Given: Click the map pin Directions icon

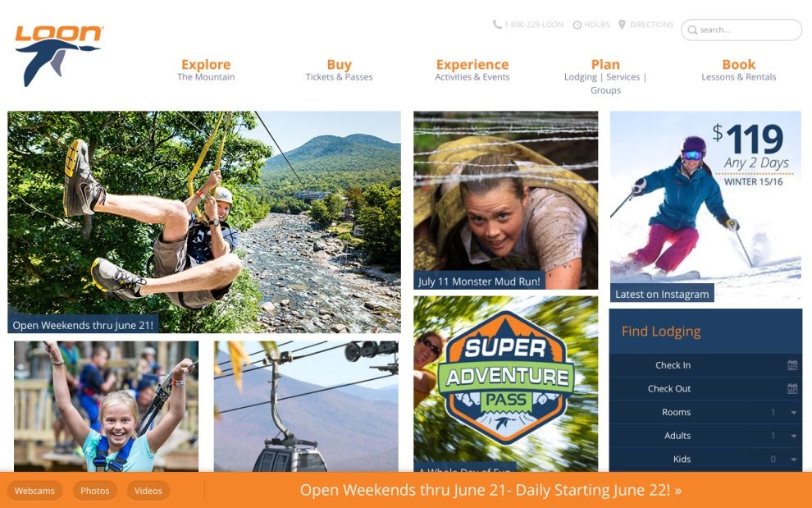Looking at the screenshot, I should coord(622,25).
